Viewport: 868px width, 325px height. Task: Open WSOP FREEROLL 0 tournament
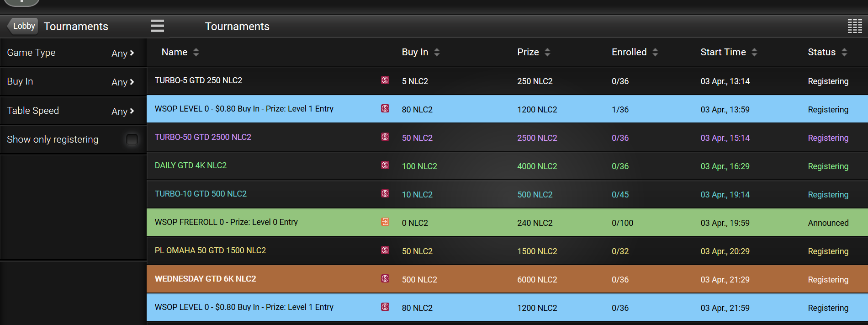pos(226,222)
